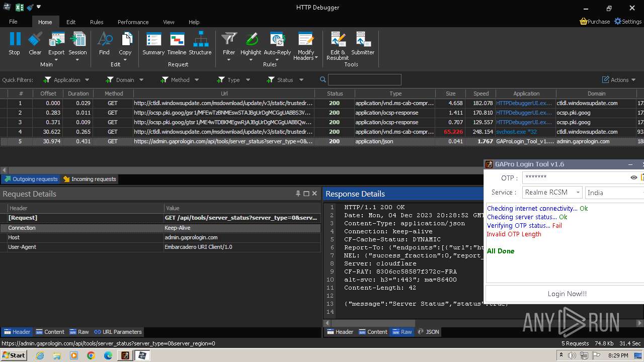Viewport: 644px width, 362px height.
Task: Expand the Status quick filter
Action: (x=301, y=80)
